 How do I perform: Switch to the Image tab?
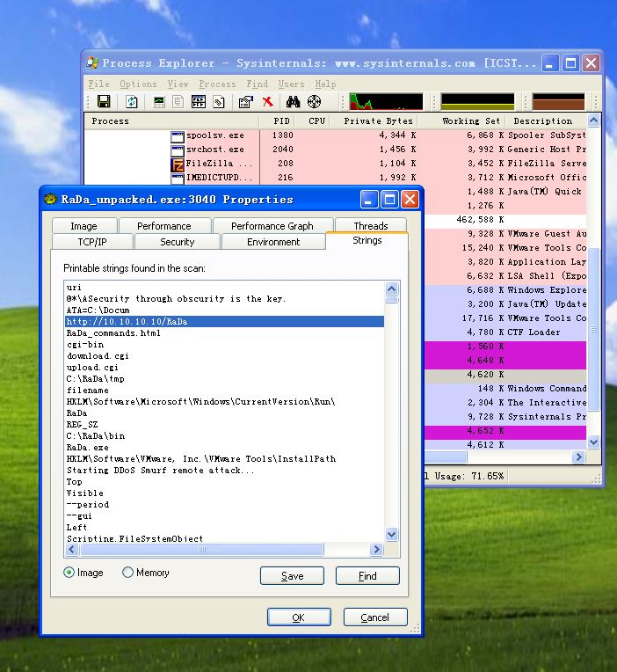click(x=83, y=226)
